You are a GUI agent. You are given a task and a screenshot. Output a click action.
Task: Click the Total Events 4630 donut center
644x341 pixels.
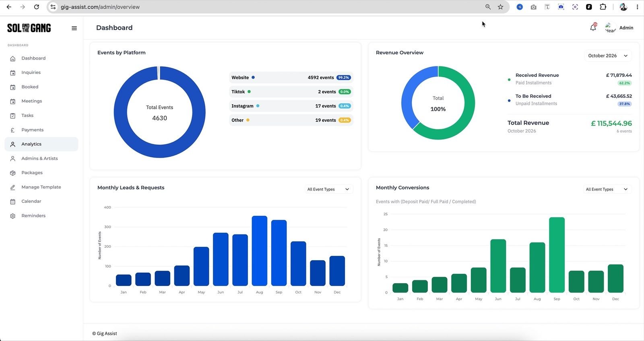(159, 113)
